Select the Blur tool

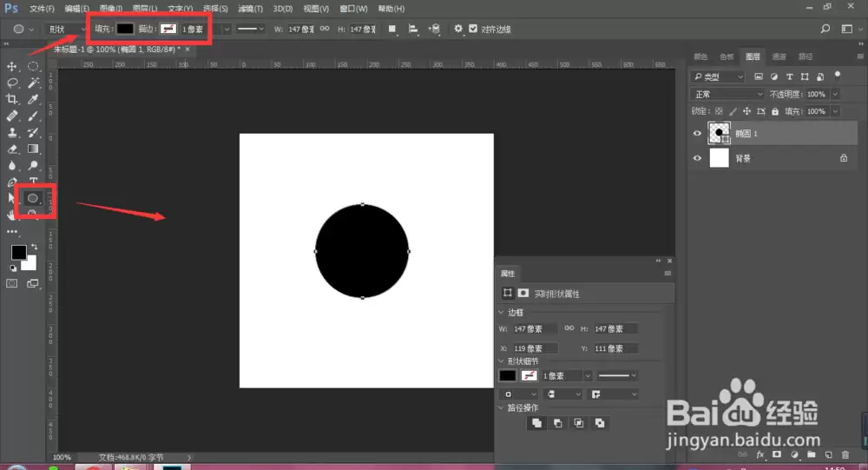tap(11, 166)
